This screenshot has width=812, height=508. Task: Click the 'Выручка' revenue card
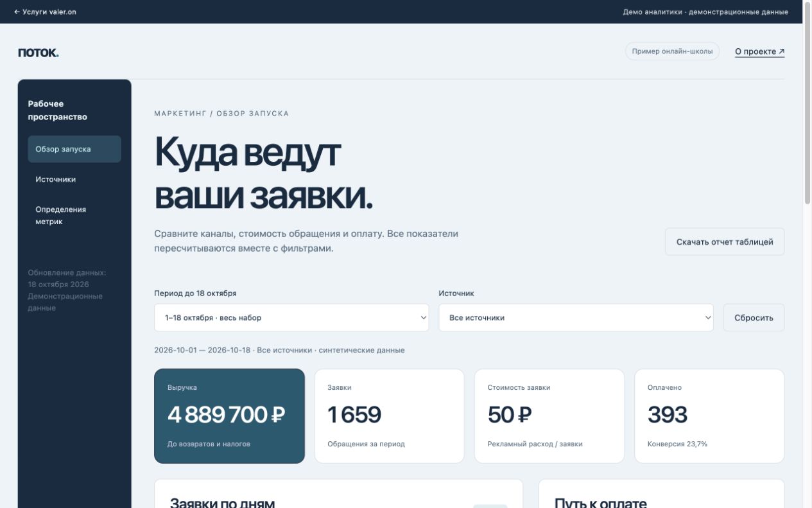(x=229, y=416)
